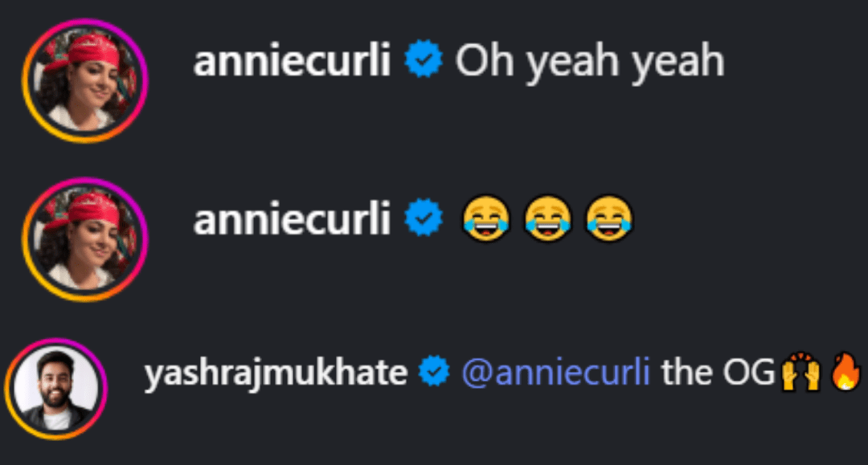Click 'Oh' at the start of first comment

point(485,59)
